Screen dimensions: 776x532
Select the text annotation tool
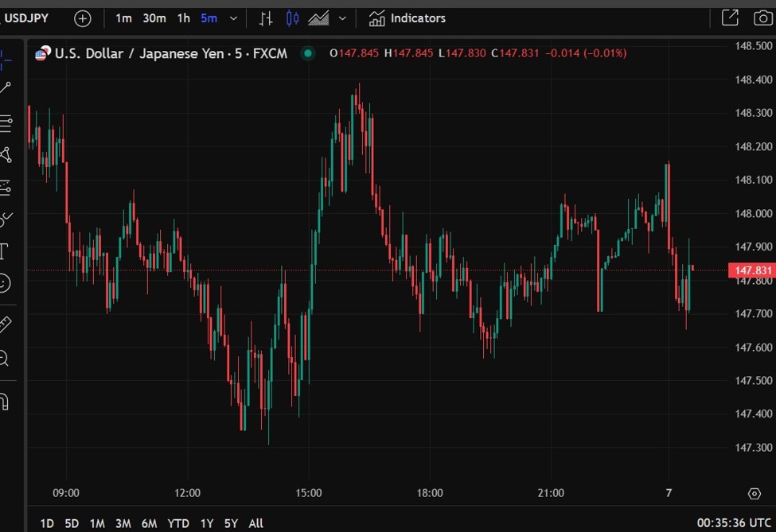click(x=4, y=252)
